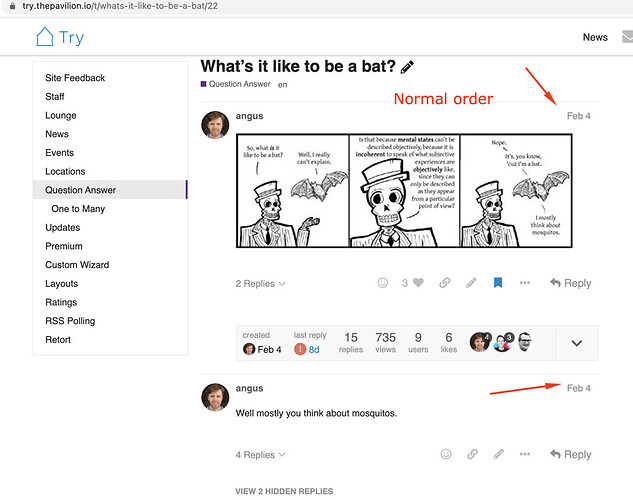633x500 pixels.
Task: Copy link to first post via chain icon
Action: pyautogui.click(x=444, y=283)
